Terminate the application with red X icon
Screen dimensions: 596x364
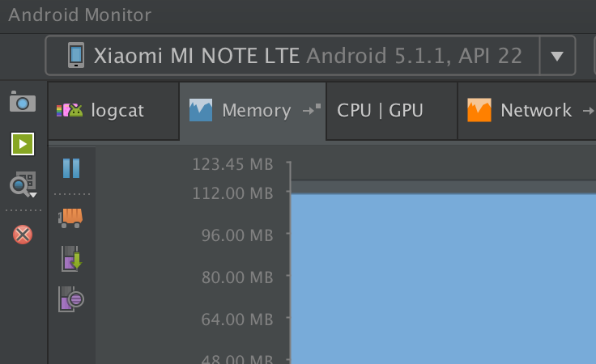click(x=23, y=235)
